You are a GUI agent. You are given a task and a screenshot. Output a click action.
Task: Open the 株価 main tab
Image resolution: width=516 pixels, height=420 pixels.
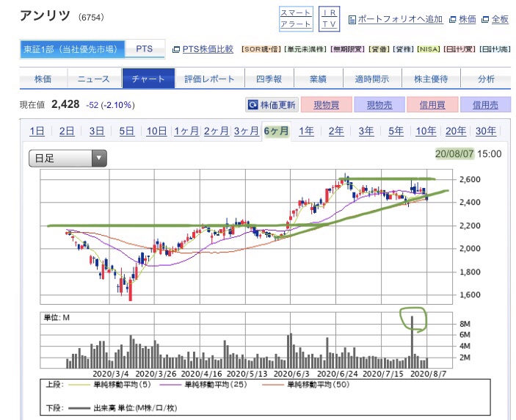pyautogui.click(x=43, y=79)
